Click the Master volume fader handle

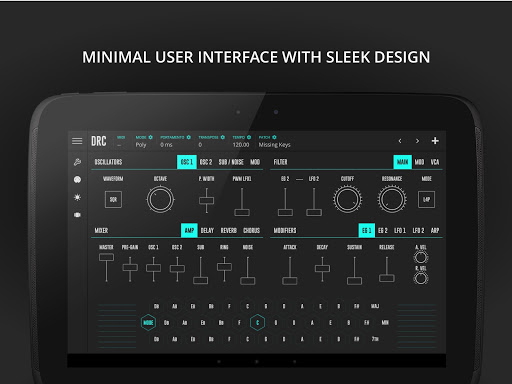pyautogui.click(x=106, y=257)
